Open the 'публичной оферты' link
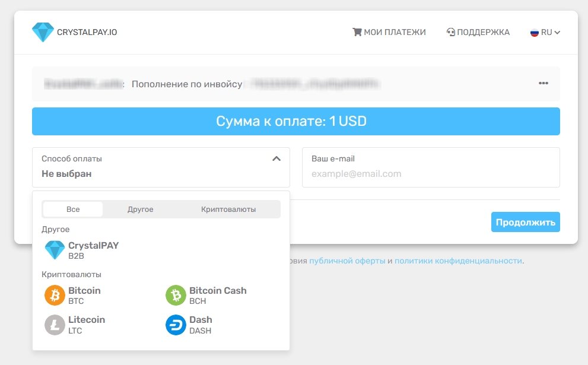 [x=347, y=261]
